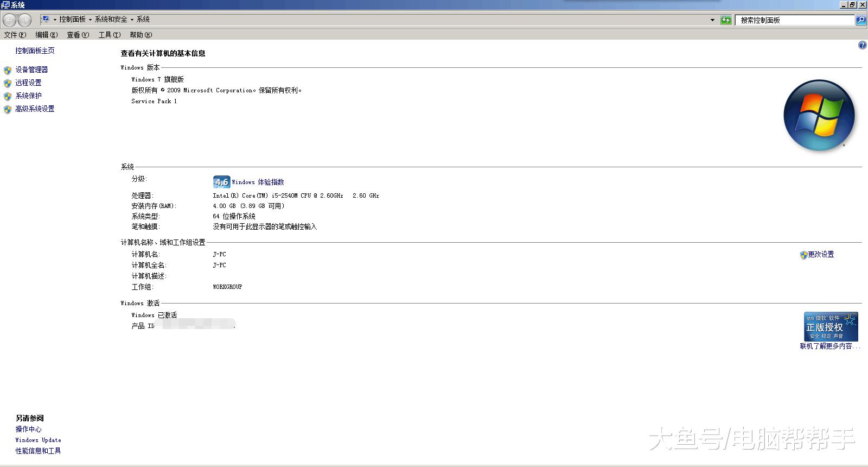Click the text Windows 7 旗舰版
The image size is (868, 467).
click(x=158, y=79)
